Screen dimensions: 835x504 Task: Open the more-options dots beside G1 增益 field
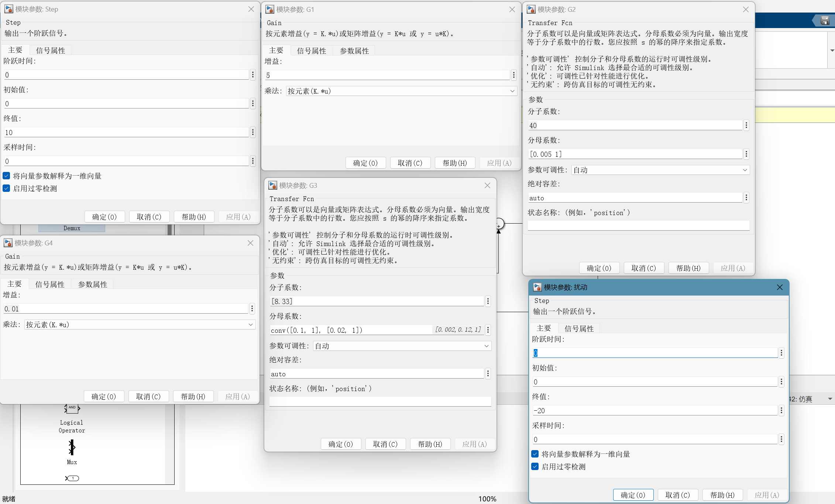pos(514,75)
